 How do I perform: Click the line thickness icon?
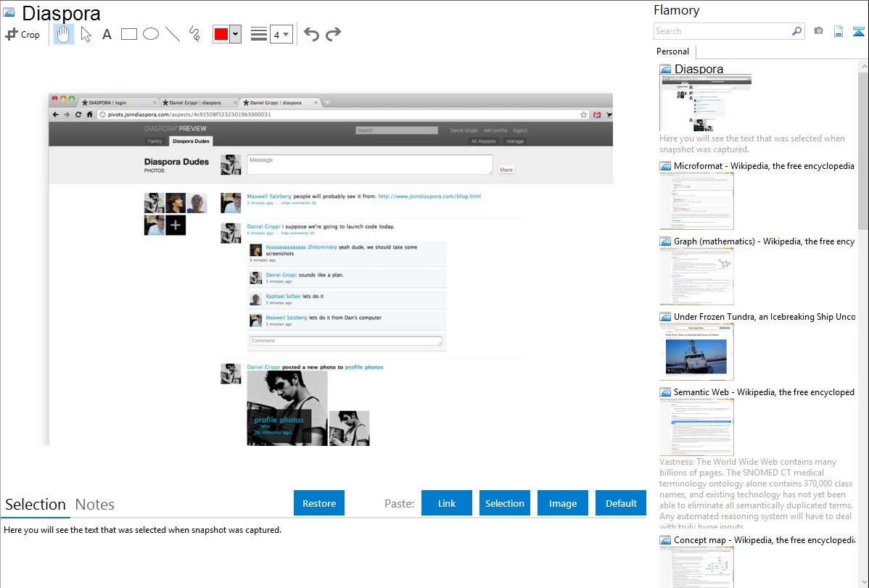point(259,34)
